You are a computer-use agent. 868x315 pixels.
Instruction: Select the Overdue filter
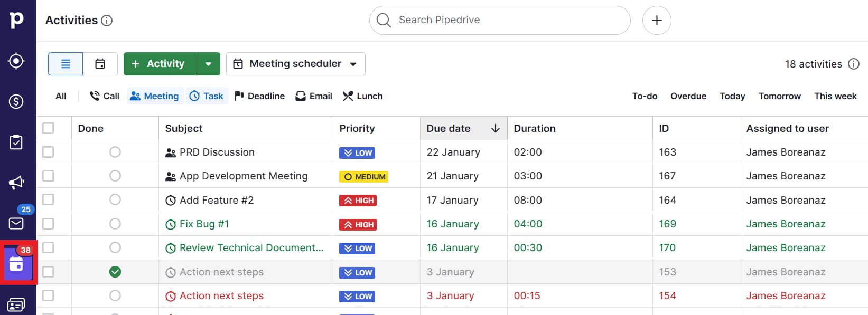coord(688,96)
